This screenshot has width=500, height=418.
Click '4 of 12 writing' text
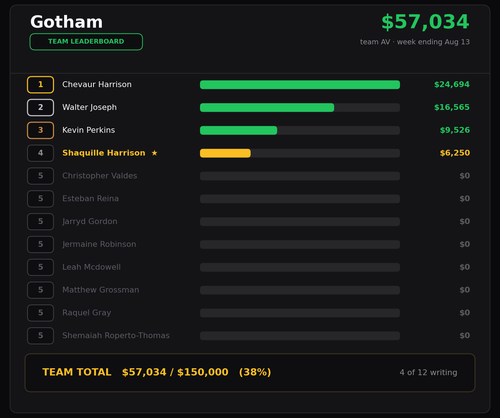428,373
